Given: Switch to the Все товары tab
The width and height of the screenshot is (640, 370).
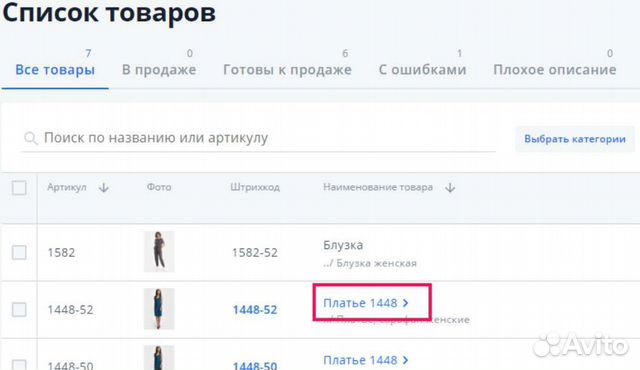Looking at the screenshot, I should [55, 69].
